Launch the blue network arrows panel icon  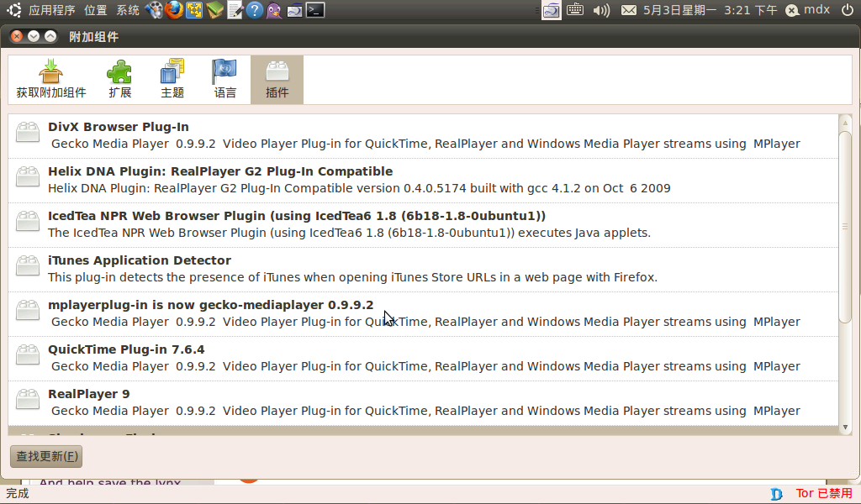[x=194, y=10]
